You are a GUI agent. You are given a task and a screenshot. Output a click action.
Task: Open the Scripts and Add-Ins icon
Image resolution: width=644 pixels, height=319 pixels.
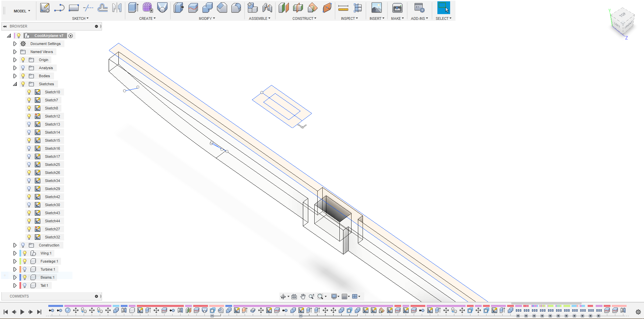click(419, 8)
